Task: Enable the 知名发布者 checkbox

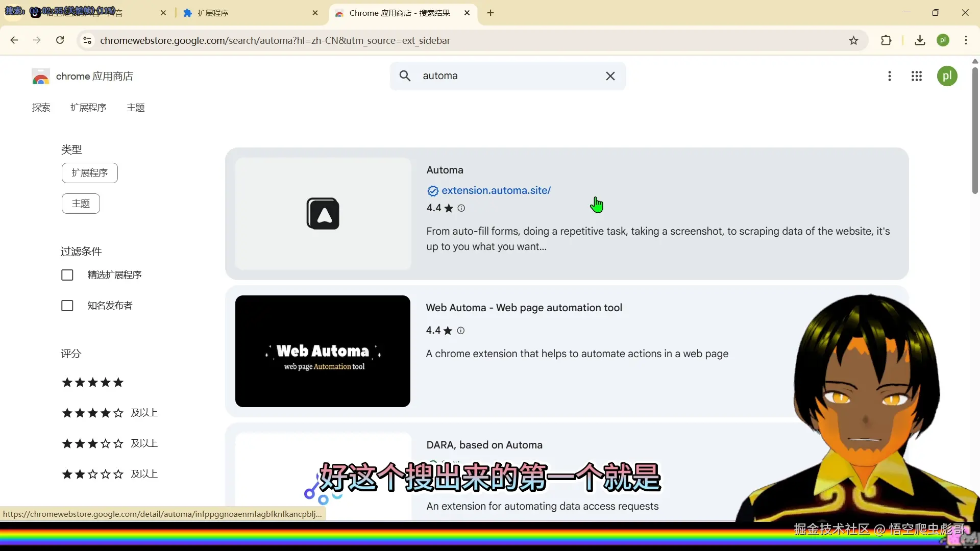Action: [x=67, y=306]
